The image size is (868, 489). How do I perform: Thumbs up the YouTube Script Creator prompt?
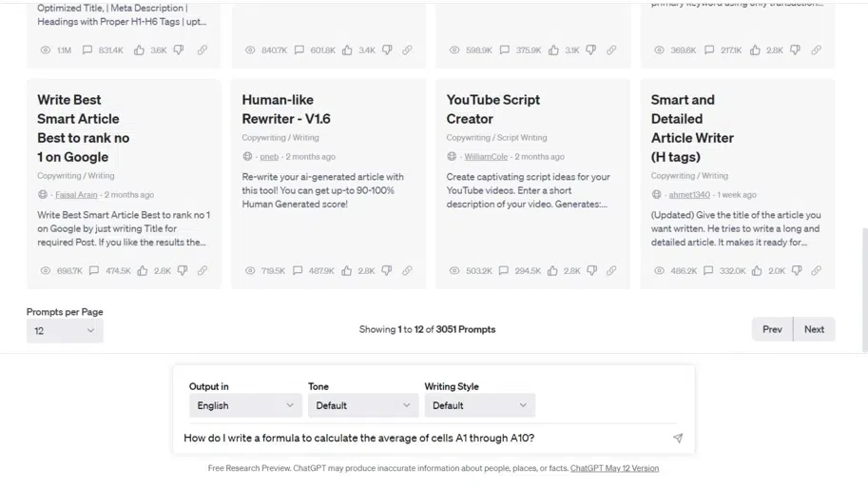553,271
